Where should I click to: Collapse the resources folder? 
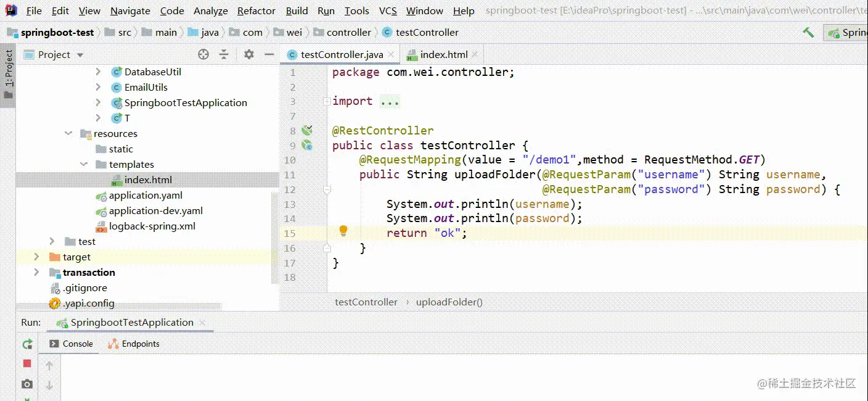tap(68, 133)
